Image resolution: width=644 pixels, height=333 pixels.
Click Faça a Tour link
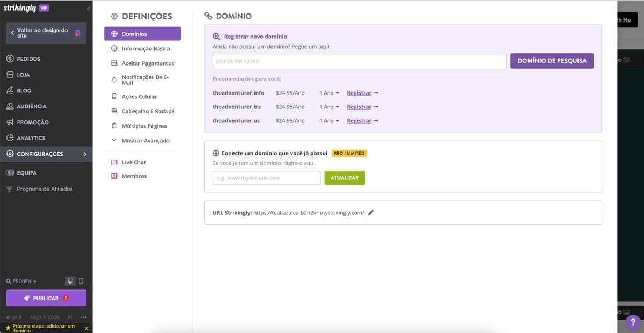45,317
